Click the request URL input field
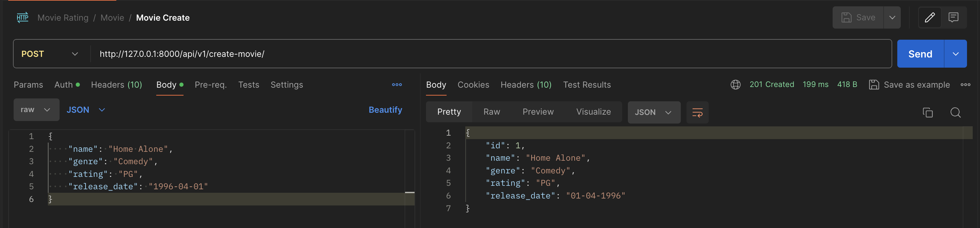This screenshot has height=228, width=980. tap(491, 54)
